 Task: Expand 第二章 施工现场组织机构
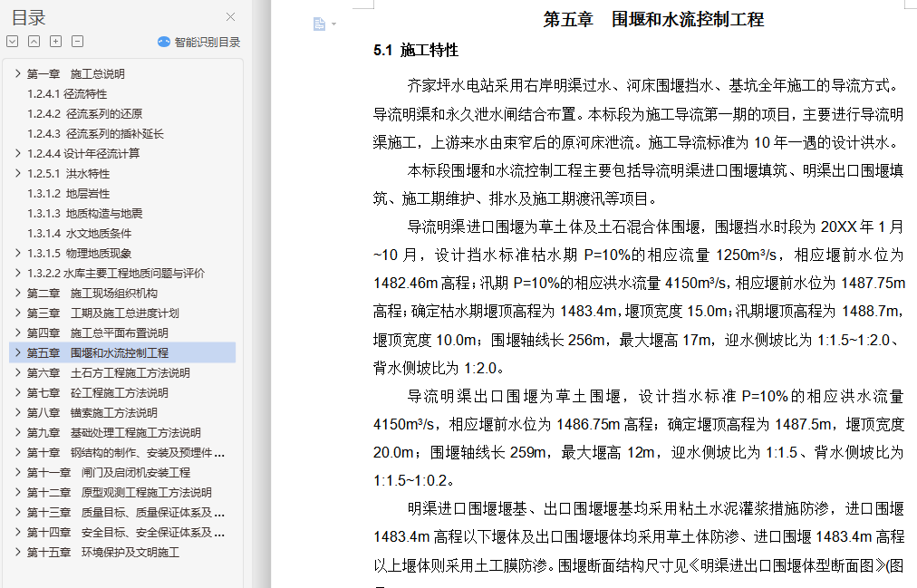[17, 293]
